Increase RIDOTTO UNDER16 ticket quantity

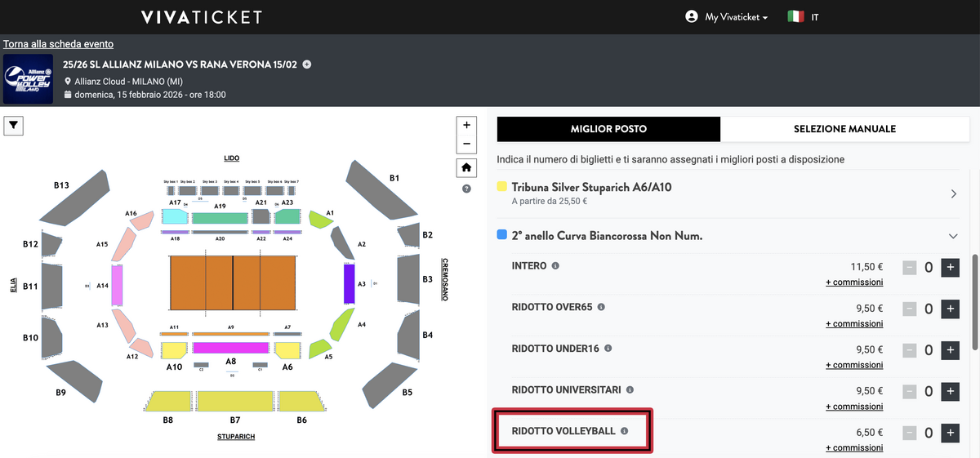tap(950, 350)
